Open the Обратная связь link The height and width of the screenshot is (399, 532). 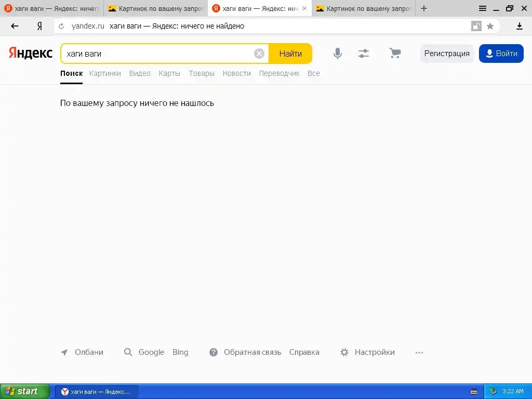tap(252, 352)
